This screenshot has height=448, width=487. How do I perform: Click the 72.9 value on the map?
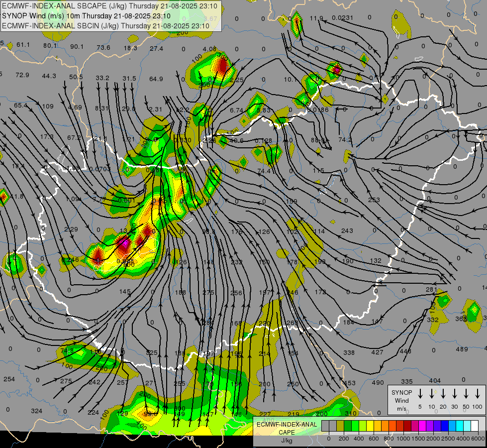pos(22,75)
